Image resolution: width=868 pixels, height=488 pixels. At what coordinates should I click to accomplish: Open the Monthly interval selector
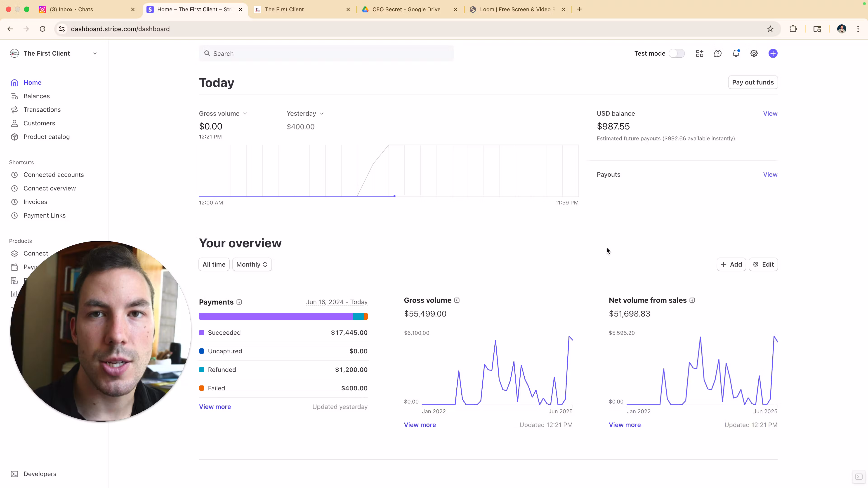coord(252,264)
